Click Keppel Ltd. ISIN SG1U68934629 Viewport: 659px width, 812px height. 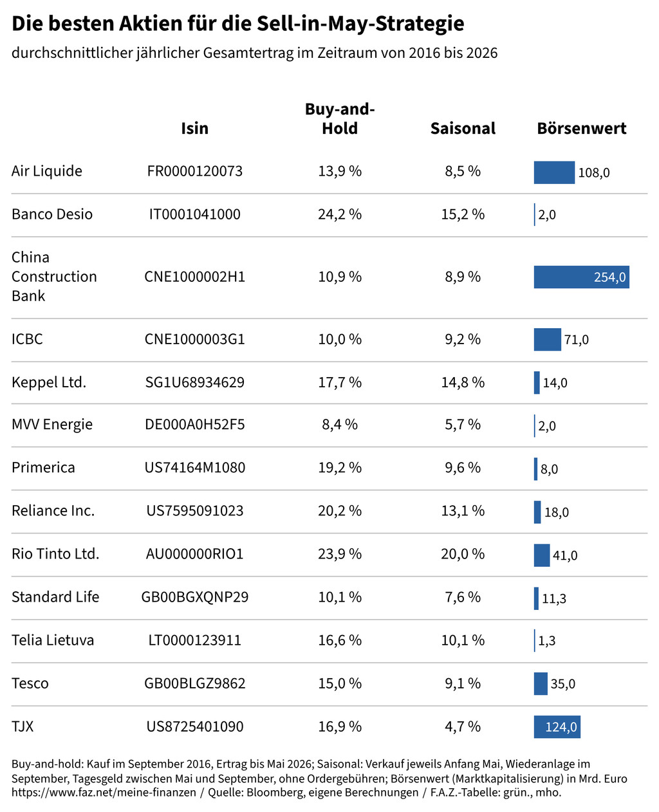coord(194,382)
